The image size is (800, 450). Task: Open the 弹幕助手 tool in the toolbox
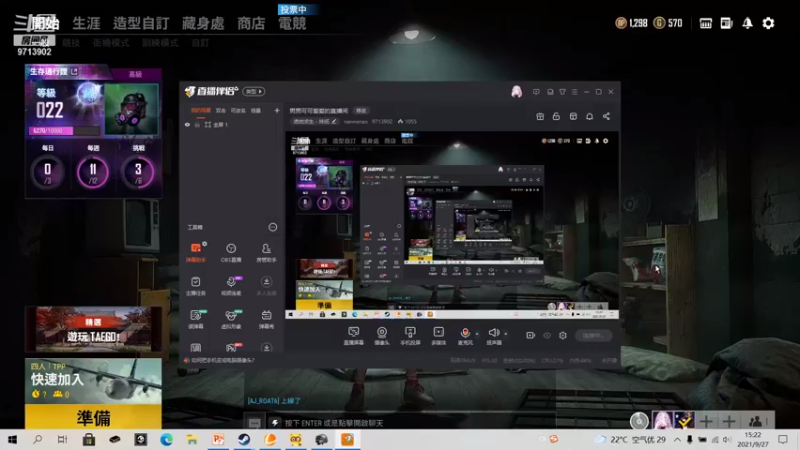click(195, 252)
